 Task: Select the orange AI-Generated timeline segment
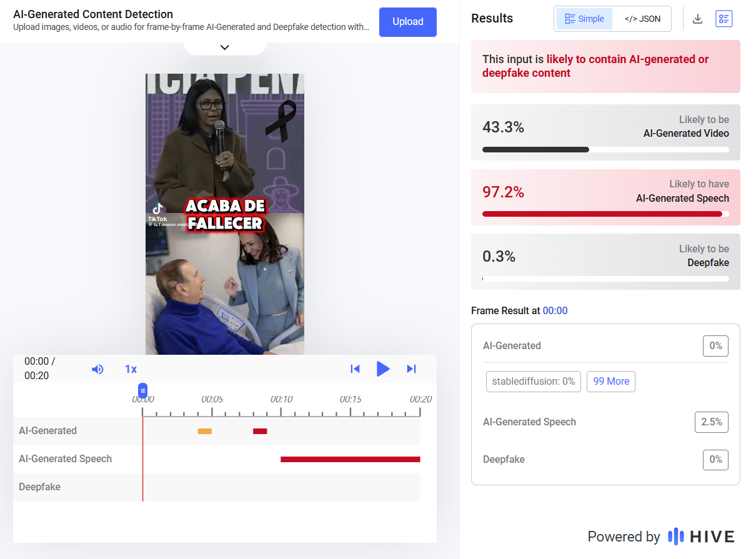click(205, 431)
